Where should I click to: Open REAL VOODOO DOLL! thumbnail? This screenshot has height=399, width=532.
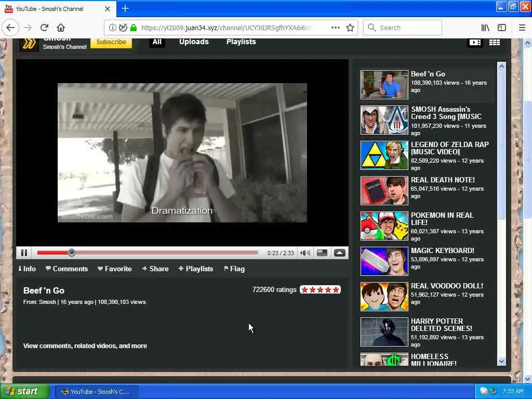(x=384, y=296)
